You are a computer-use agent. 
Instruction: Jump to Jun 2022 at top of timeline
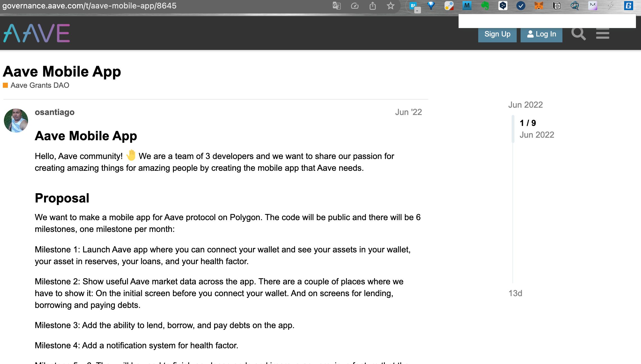(x=525, y=105)
